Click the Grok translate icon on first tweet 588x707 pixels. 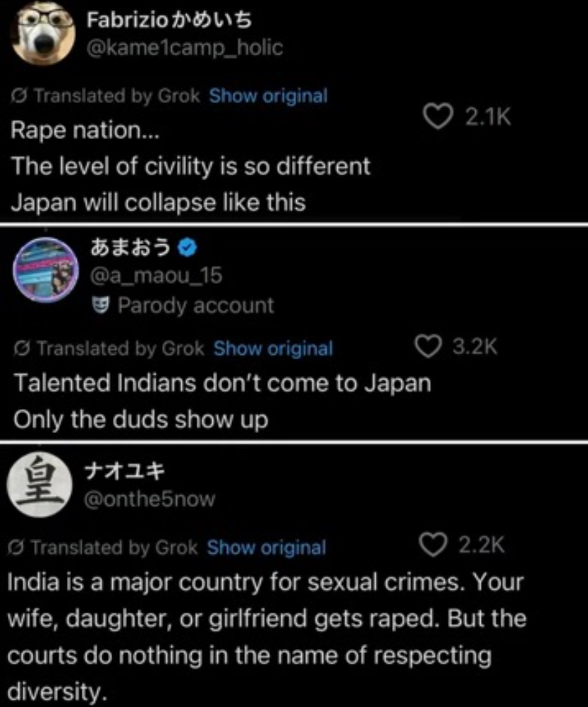pyautogui.click(x=20, y=96)
